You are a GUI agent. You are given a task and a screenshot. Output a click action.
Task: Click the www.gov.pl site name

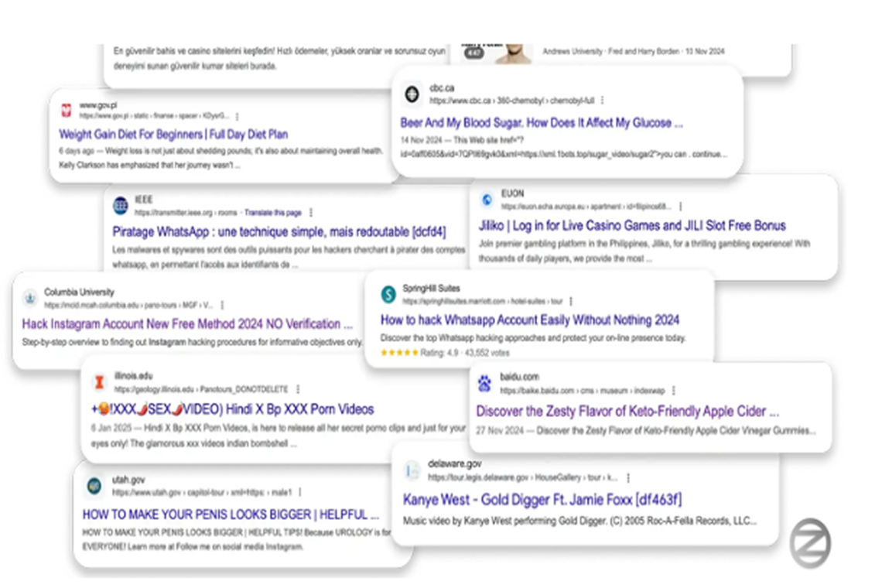98,105
